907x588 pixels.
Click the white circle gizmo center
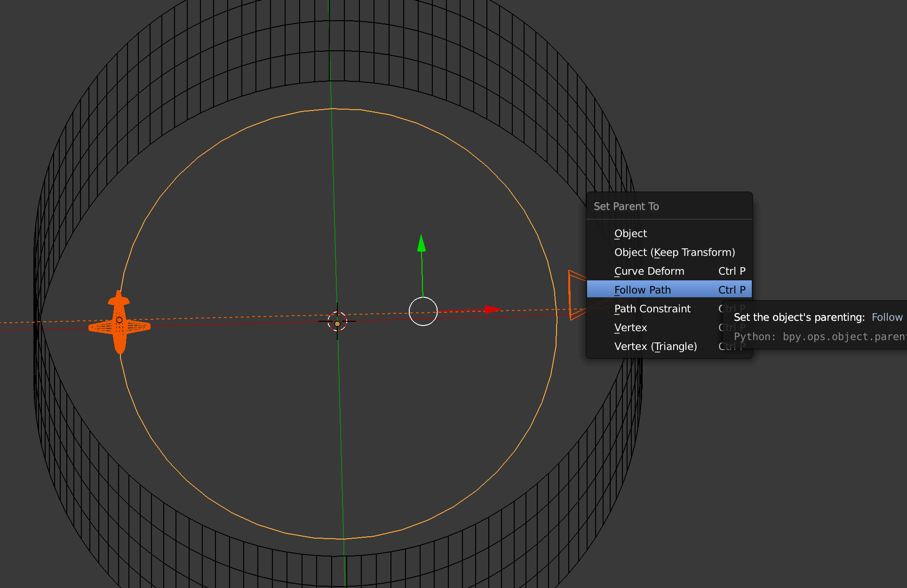click(423, 311)
